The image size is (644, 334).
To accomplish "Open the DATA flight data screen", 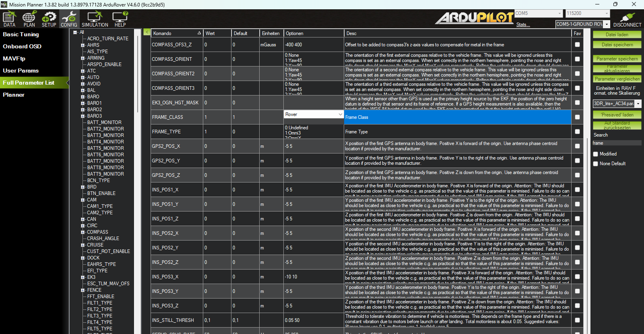I will 9,19.
